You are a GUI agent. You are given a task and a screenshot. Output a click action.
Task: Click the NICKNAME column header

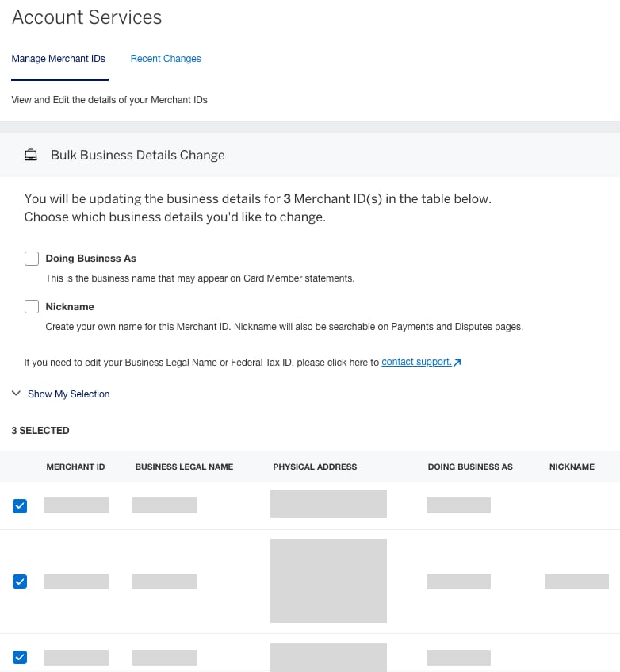[x=571, y=467]
